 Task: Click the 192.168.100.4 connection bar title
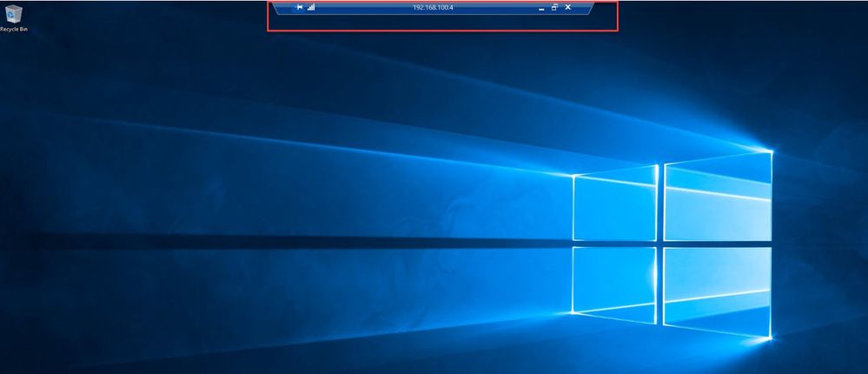coord(433,7)
